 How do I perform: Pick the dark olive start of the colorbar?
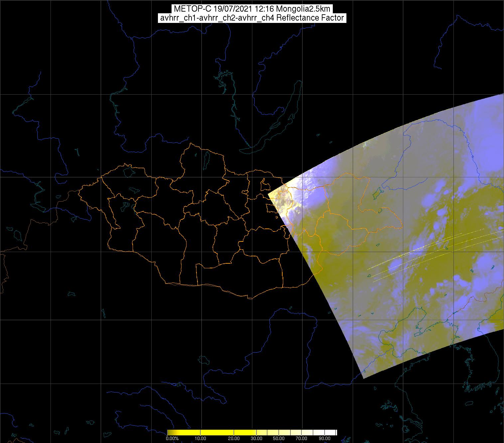point(170,432)
